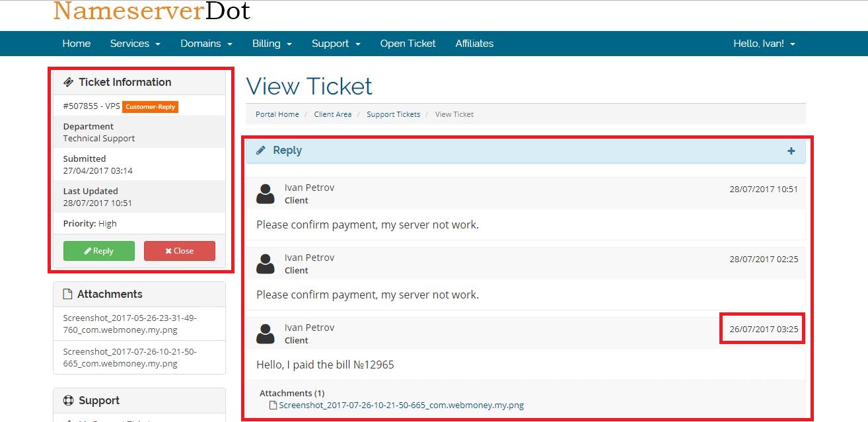The height and width of the screenshot is (422, 868).
Task: Click ticket number #507855 - VPS
Action: (x=91, y=106)
